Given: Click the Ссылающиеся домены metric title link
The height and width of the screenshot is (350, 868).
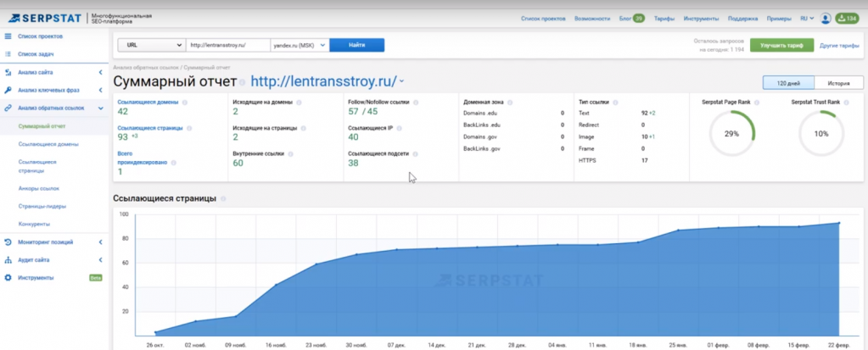Looking at the screenshot, I should pos(148,103).
